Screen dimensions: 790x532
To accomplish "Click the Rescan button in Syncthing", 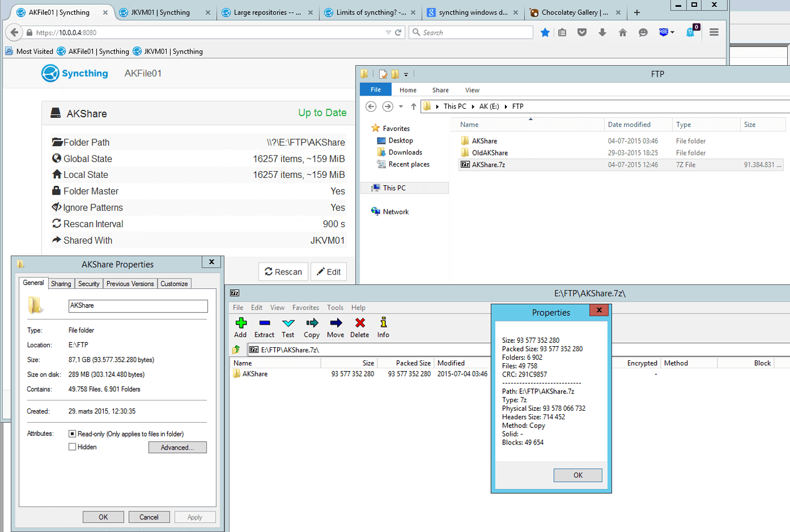I will coord(283,272).
